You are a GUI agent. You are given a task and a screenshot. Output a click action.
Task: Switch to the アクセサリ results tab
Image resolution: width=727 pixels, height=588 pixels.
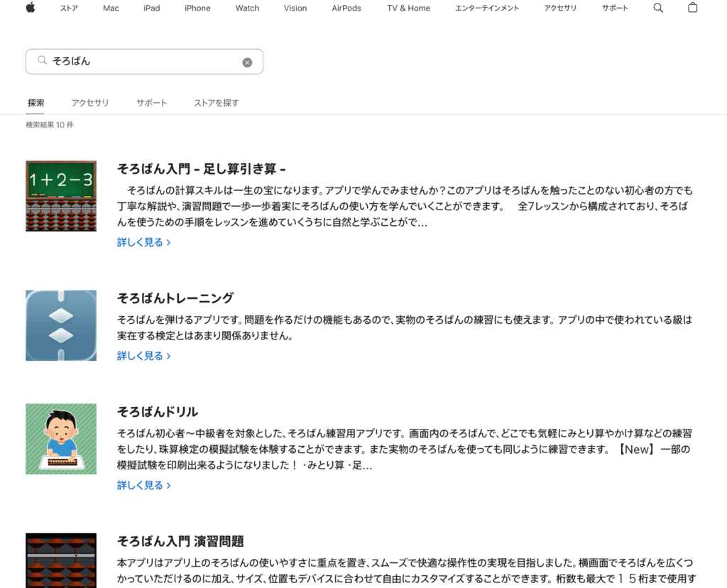(90, 103)
